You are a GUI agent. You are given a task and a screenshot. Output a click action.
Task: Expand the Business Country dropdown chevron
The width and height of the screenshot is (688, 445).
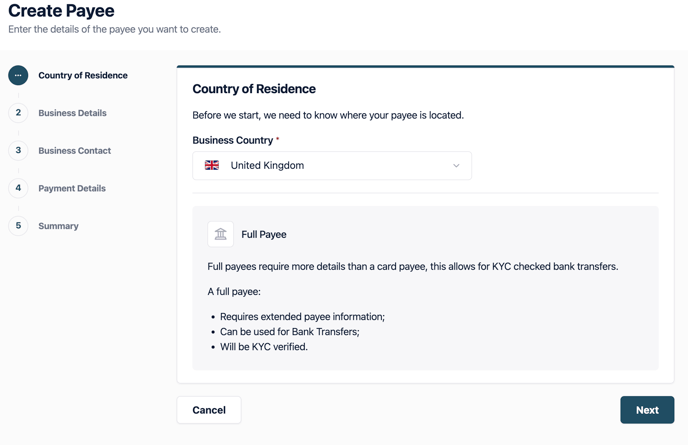coord(456,166)
